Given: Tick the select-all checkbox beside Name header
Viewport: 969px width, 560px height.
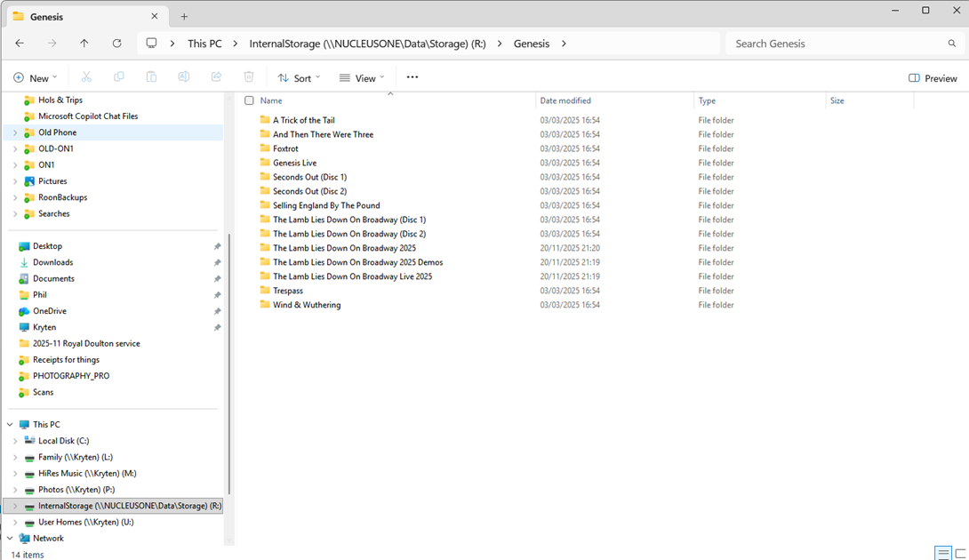Looking at the screenshot, I should click(250, 100).
